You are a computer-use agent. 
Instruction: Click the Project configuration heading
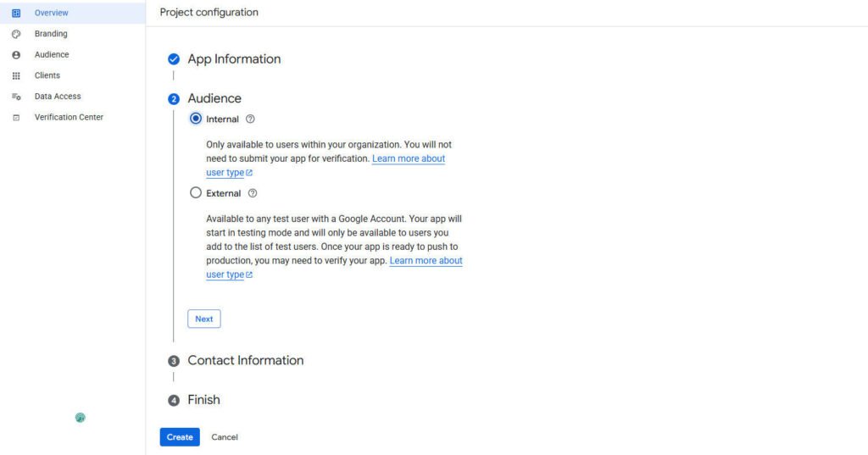click(209, 12)
